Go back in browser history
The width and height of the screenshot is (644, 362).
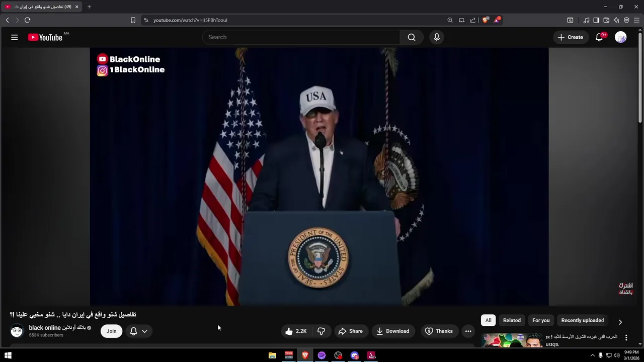(7, 20)
